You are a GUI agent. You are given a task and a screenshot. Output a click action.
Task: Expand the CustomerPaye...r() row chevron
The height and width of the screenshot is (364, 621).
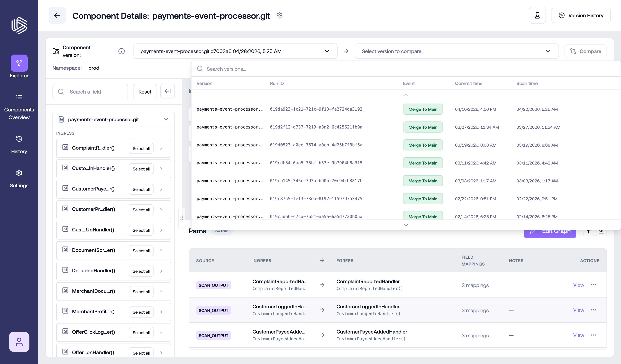coord(161,189)
